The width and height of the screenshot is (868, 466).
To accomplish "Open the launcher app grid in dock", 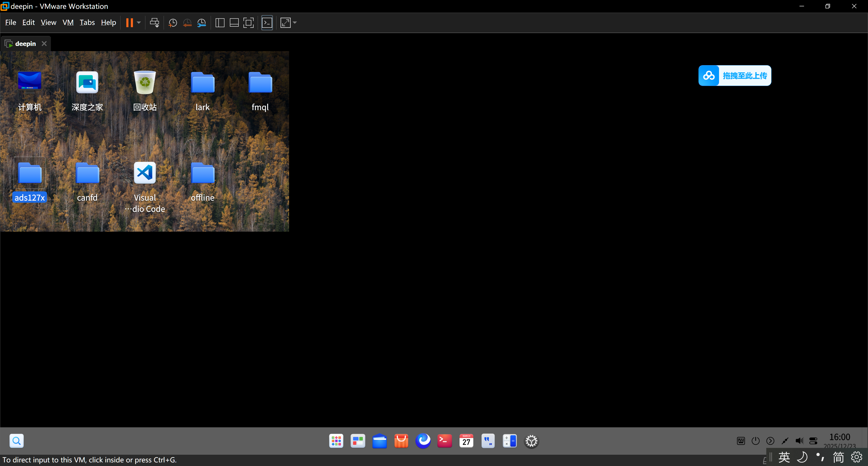I will (x=336, y=441).
